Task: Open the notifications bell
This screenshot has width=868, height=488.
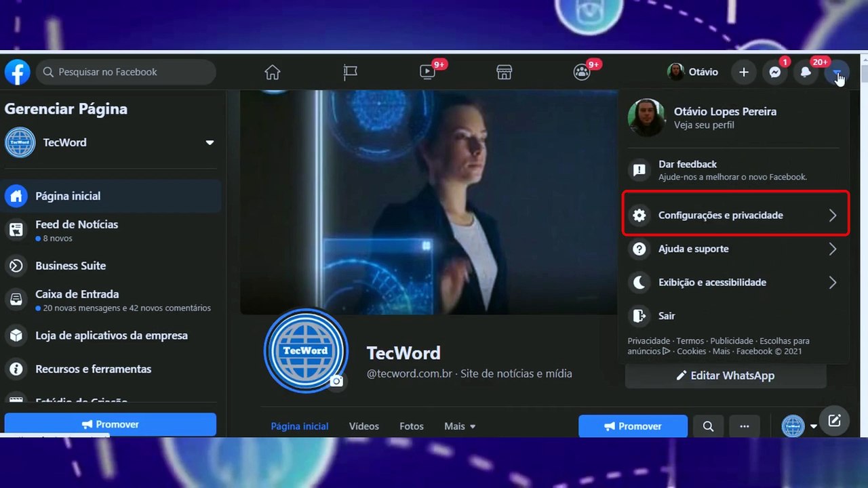Action: 806,72
